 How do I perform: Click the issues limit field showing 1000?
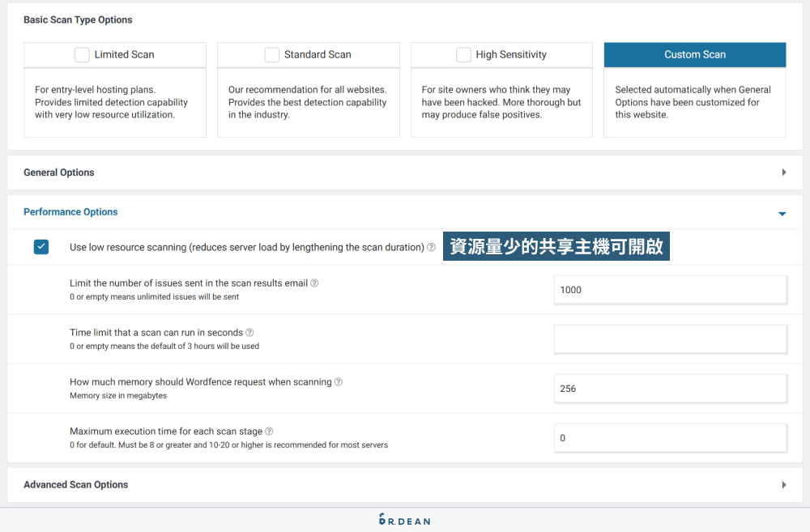point(670,289)
